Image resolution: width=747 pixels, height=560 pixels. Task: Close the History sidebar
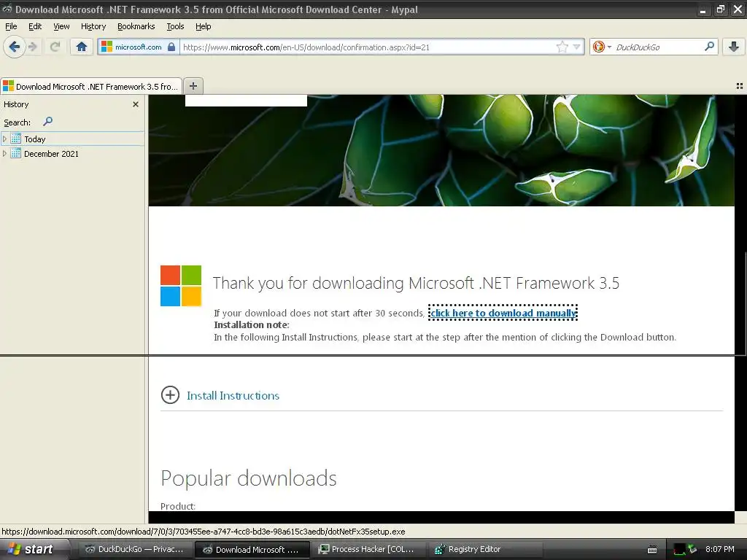tap(136, 104)
